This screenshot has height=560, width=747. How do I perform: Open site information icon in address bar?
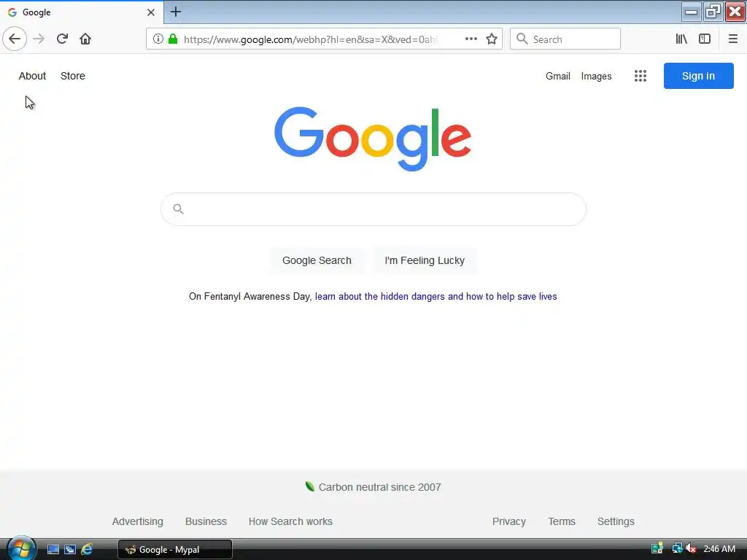158,39
